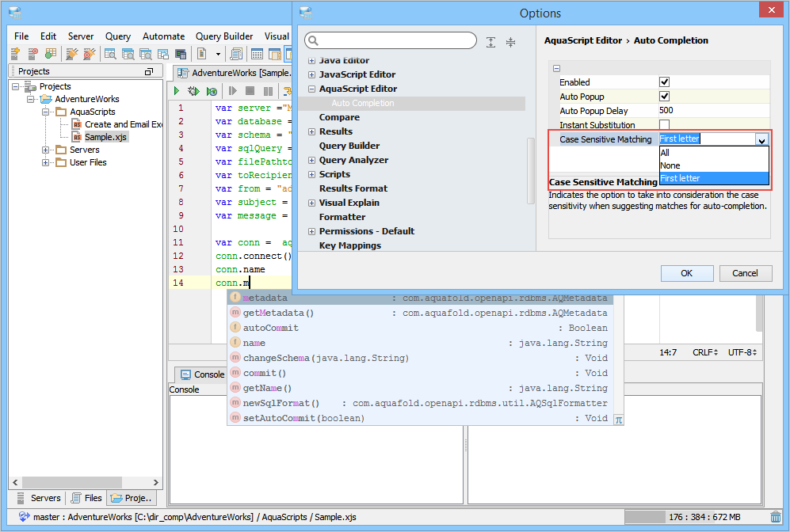Expand the JavaScript Editor options node
Image resolution: width=790 pixels, height=532 pixels.
311,74
